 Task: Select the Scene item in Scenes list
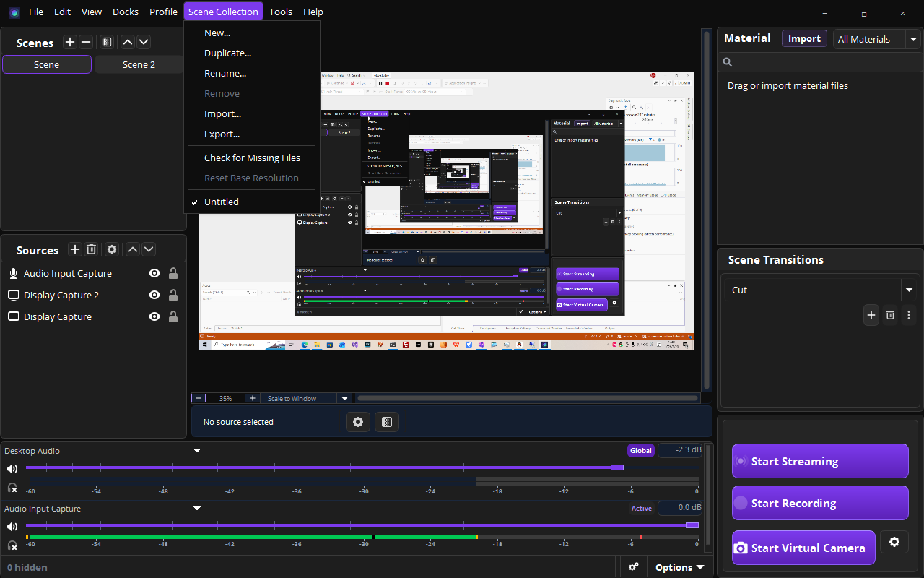[47, 64]
